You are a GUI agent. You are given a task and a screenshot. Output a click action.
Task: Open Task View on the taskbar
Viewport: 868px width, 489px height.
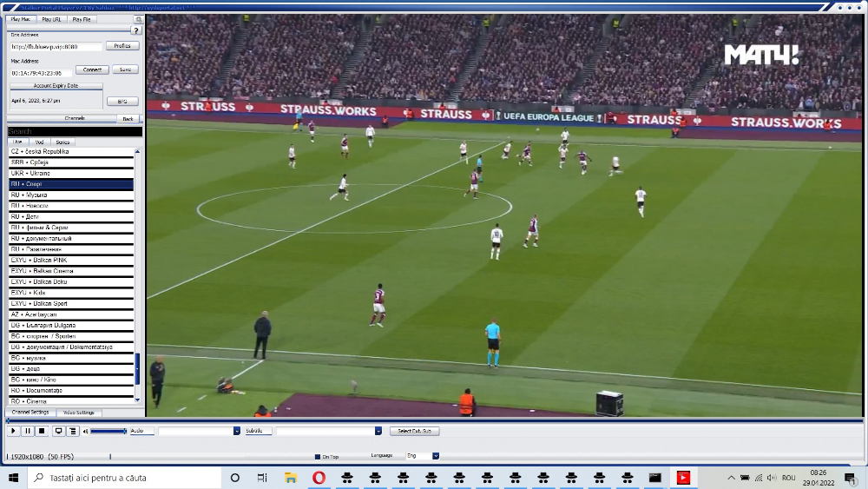tap(262, 478)
